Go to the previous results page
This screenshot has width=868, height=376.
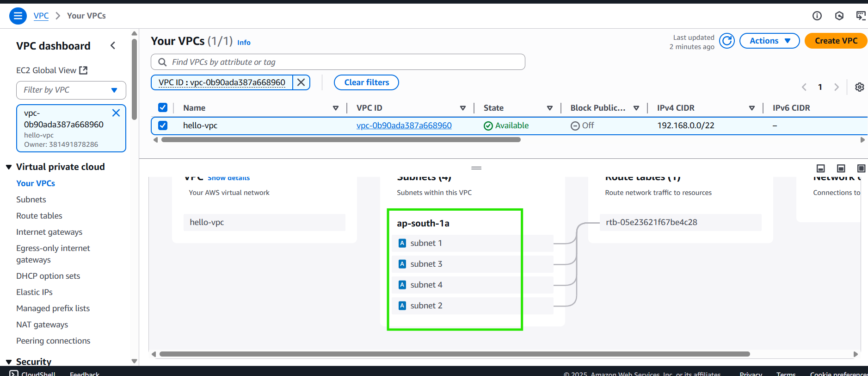coord(804,87)
